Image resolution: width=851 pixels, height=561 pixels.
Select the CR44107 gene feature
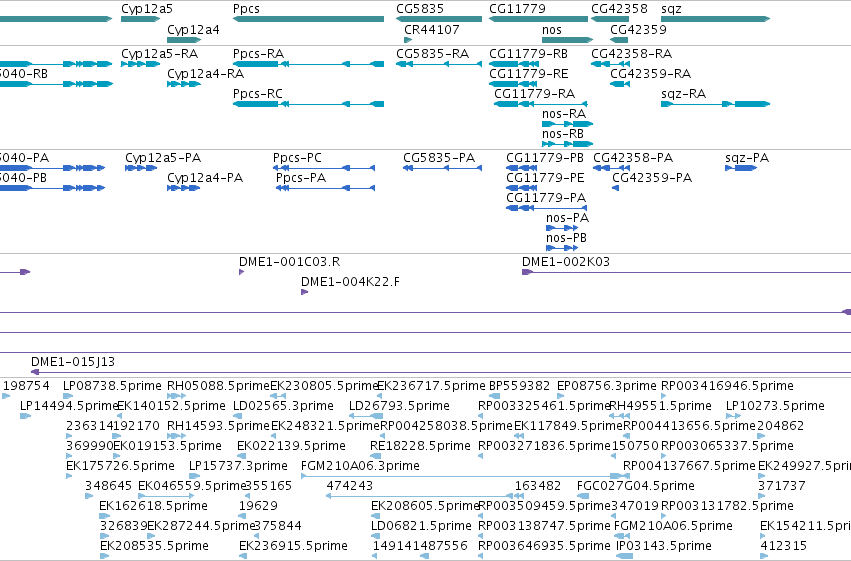pyautogui.click(x=408, y=40)
